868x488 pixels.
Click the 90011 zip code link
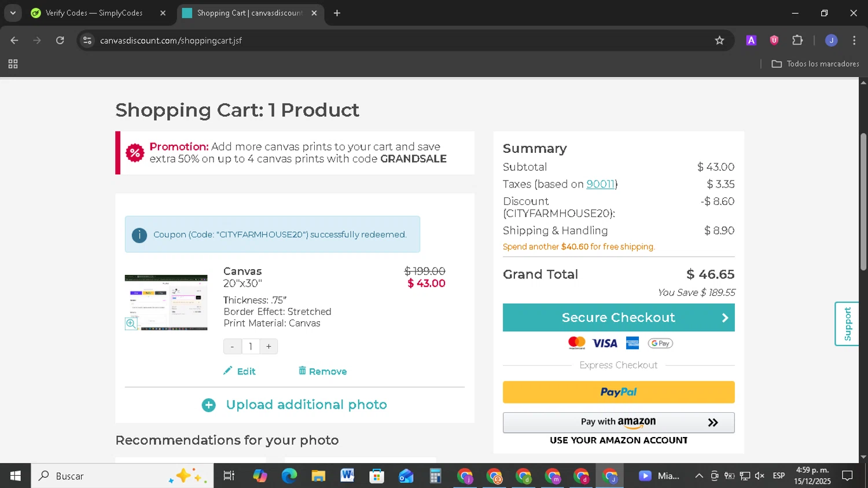click(x=600, y=184)
